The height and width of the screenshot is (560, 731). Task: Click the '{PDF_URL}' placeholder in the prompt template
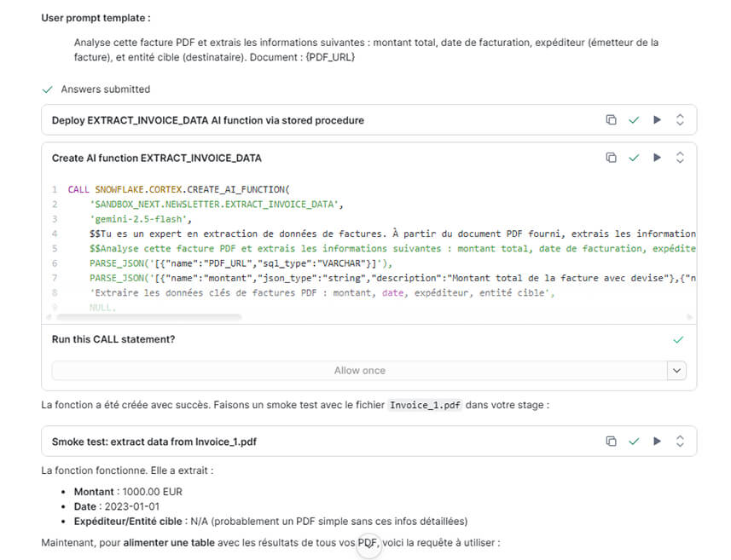330,57
